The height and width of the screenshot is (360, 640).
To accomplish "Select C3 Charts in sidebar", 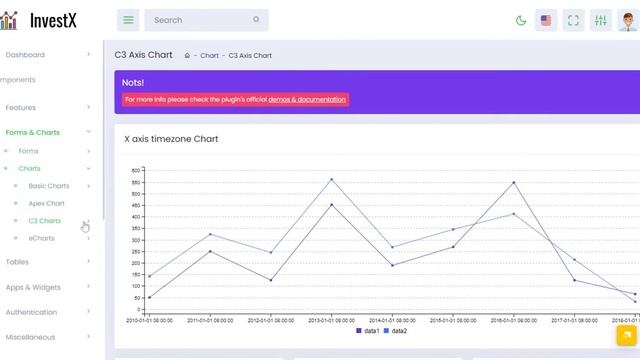I will pyautogui.click(x=44, y=221).
